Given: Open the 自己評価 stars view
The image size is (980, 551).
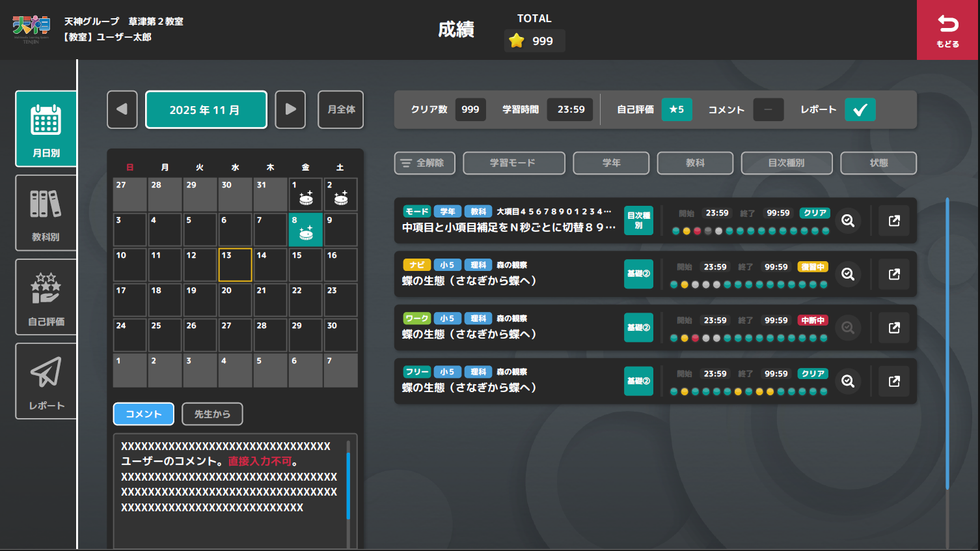Looking at the screenshot, I should point(46,297).
